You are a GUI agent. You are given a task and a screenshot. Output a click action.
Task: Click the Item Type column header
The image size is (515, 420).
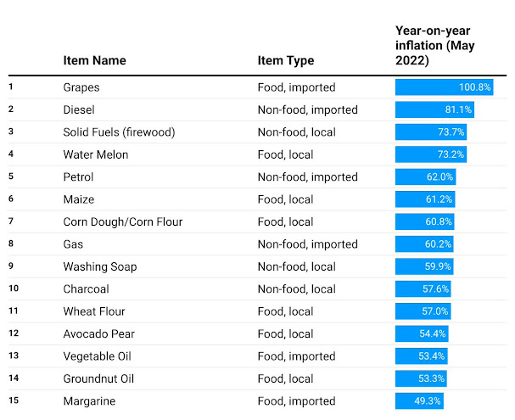pos(285,60)
